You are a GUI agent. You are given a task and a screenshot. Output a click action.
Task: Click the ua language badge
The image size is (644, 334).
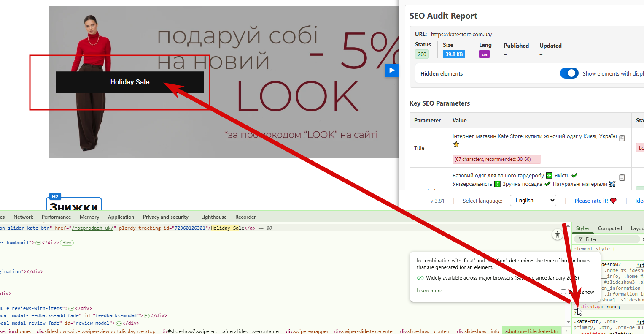(485, 54)
